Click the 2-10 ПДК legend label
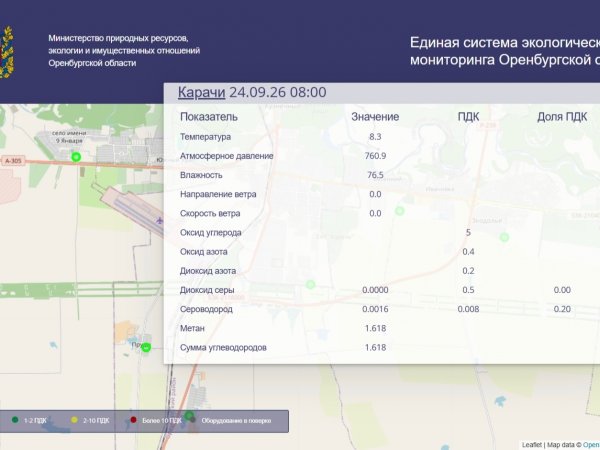The height and width of the screenshot is (450, 600). 96,421
